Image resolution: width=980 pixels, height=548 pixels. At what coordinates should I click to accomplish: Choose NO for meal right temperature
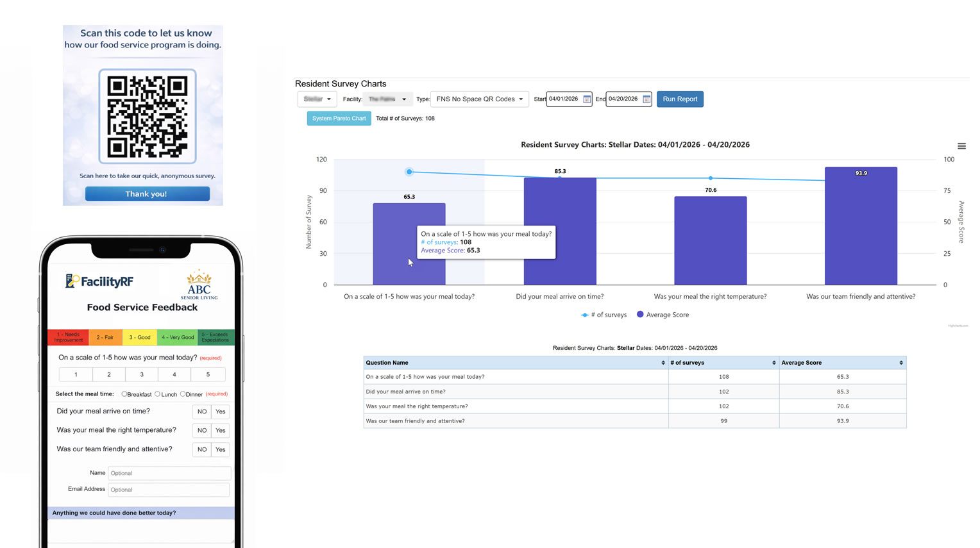point(202,430)
